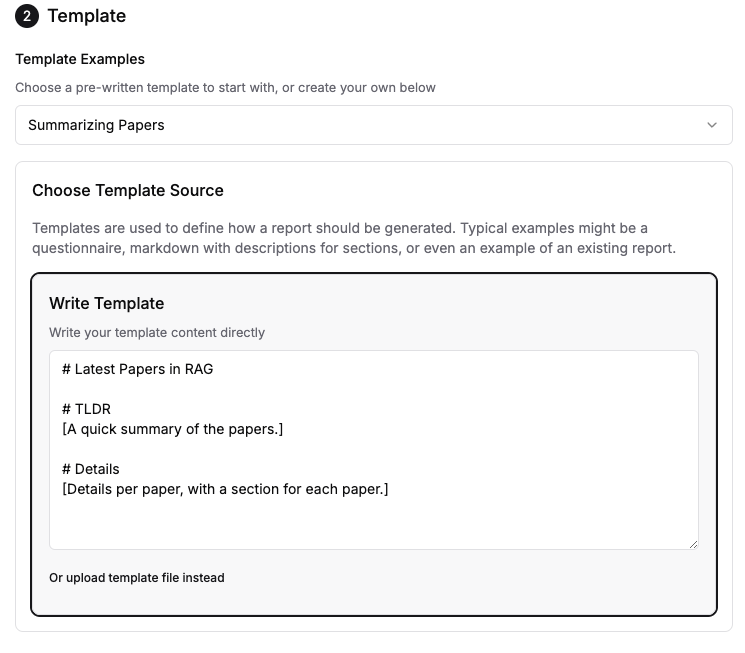Click 'Or upload template file instead'
745x653 pixels.
pos(136,577)
